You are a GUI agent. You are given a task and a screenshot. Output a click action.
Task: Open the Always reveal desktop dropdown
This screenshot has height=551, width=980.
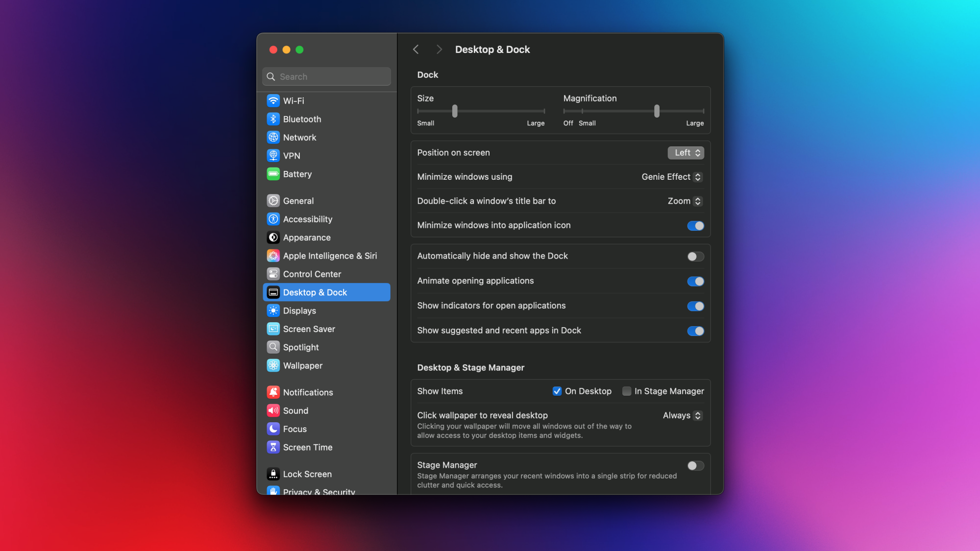[683, 415]
